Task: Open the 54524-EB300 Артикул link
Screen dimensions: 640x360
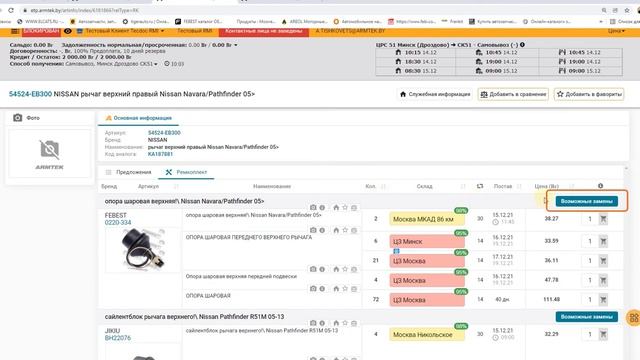Action: [164, 133]
